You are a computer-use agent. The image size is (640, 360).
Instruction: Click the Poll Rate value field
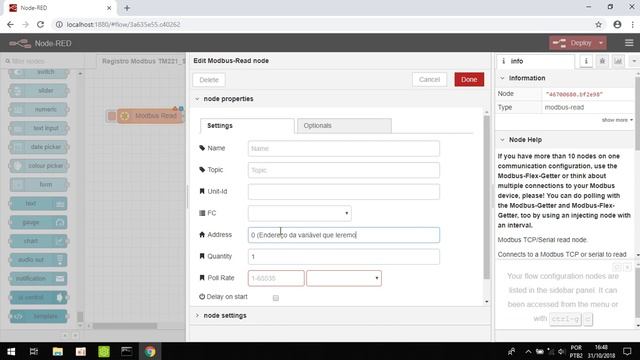click(x=276, y=278)
